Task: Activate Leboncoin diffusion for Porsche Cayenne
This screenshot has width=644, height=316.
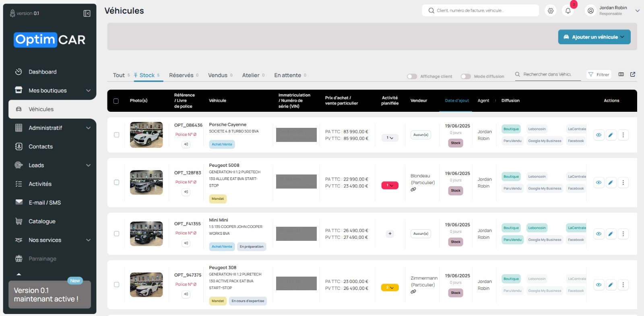Action: tap(537, 129)
